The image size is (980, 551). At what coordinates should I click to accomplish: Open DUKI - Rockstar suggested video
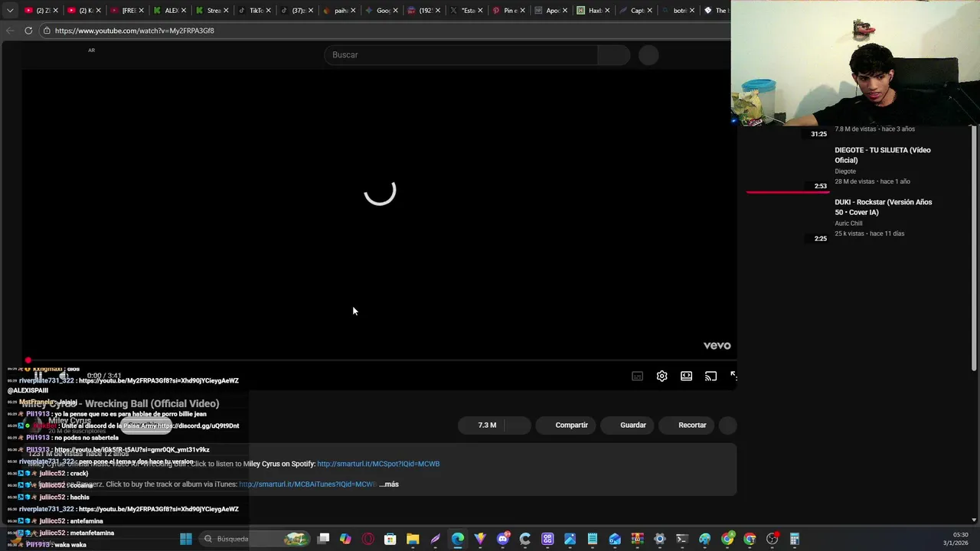pos(883,207)
